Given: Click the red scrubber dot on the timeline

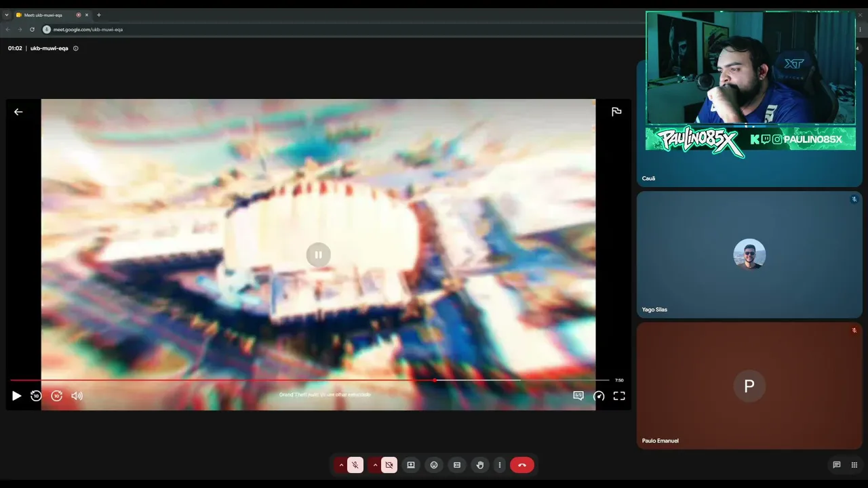Looking at the screenshot, I should [x=435, y=380].
